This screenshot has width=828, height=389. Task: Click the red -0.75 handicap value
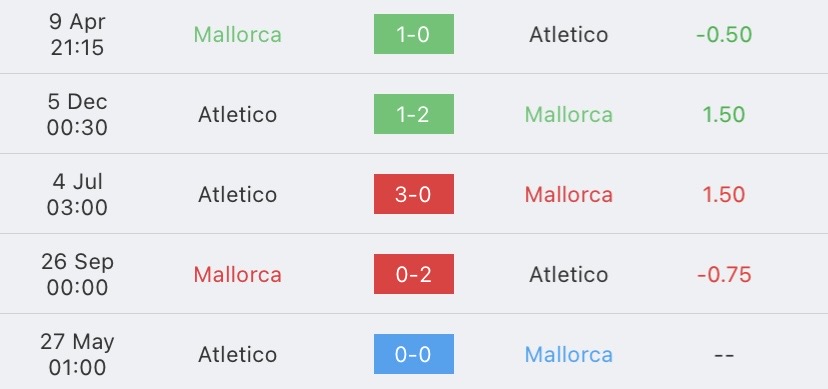[x=724, y=274]
